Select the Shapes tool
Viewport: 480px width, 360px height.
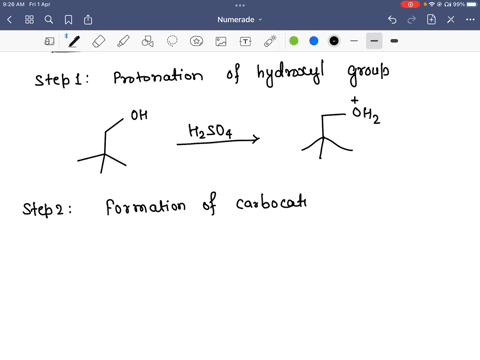(x=148, y=41)
